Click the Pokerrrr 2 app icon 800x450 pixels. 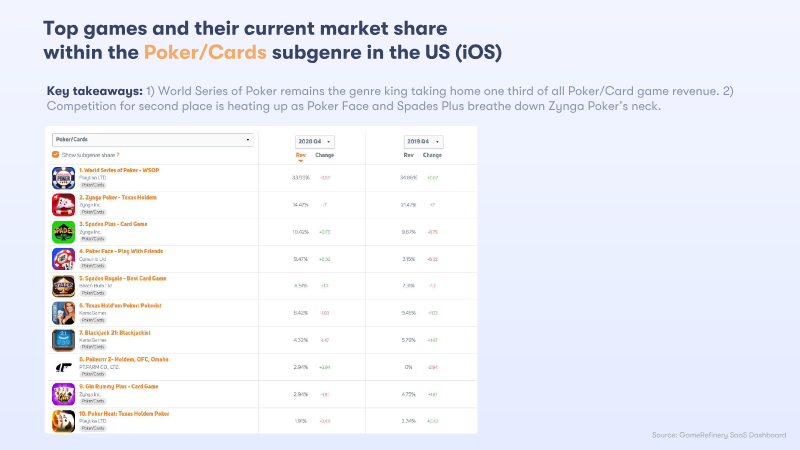tap(63, 367)
